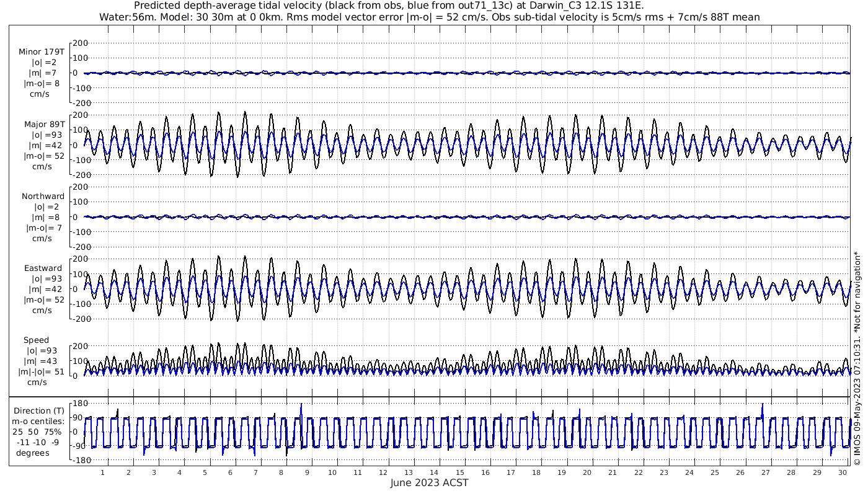Click the "100" tick of the Speed panel
This screenshot has width=868, height=496.
(81, 361)
